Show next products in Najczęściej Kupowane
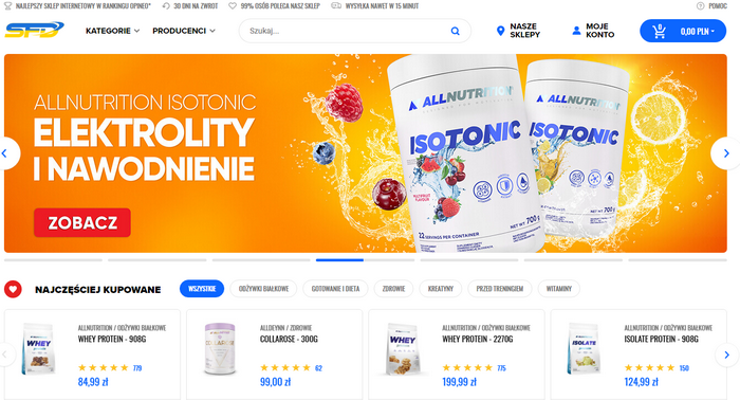The height and width of the screenshot is (400, 740). (x=727, y=355)
